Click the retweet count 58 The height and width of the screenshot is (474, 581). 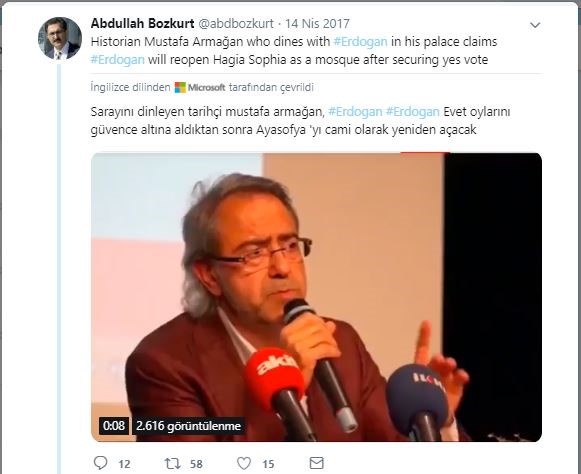coord(196,464)
